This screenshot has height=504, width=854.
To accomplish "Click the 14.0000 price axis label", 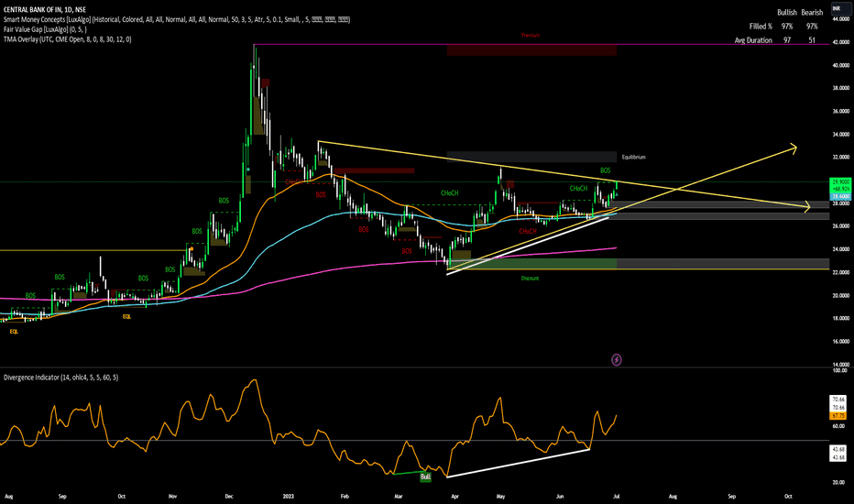I will coord(841,365).
